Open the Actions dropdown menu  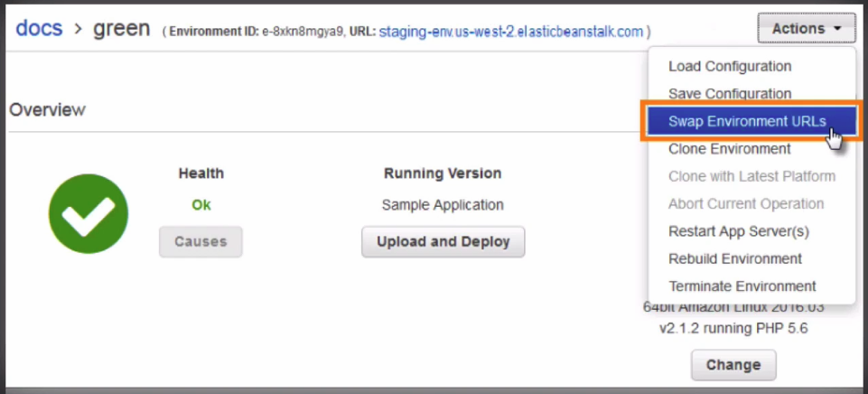(807, 28)
